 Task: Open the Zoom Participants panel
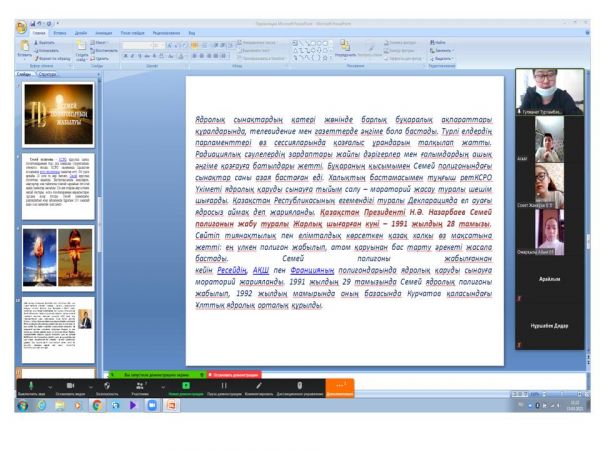coord(140,385)
